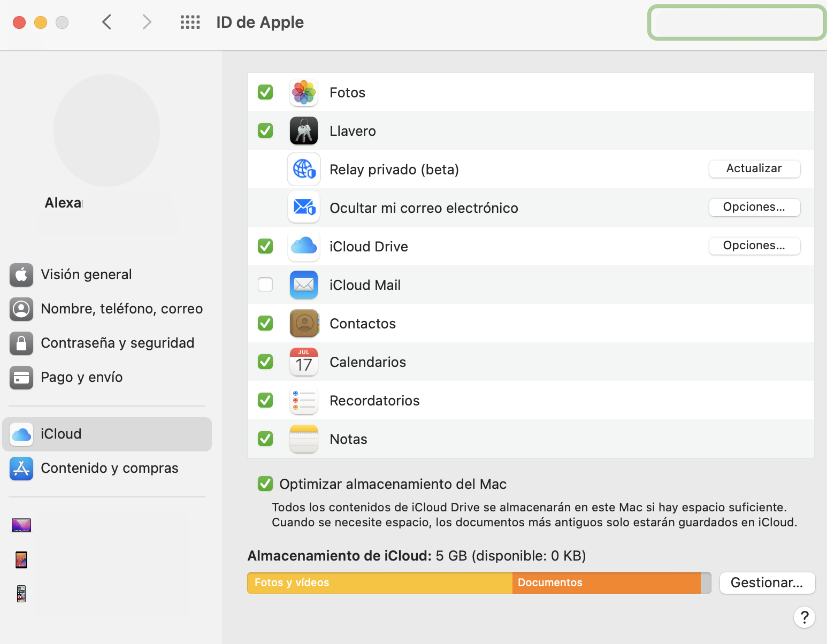Screen dimensions: 827x644
Task: Select iCloud in the sidebar
Action: [107, 434]
